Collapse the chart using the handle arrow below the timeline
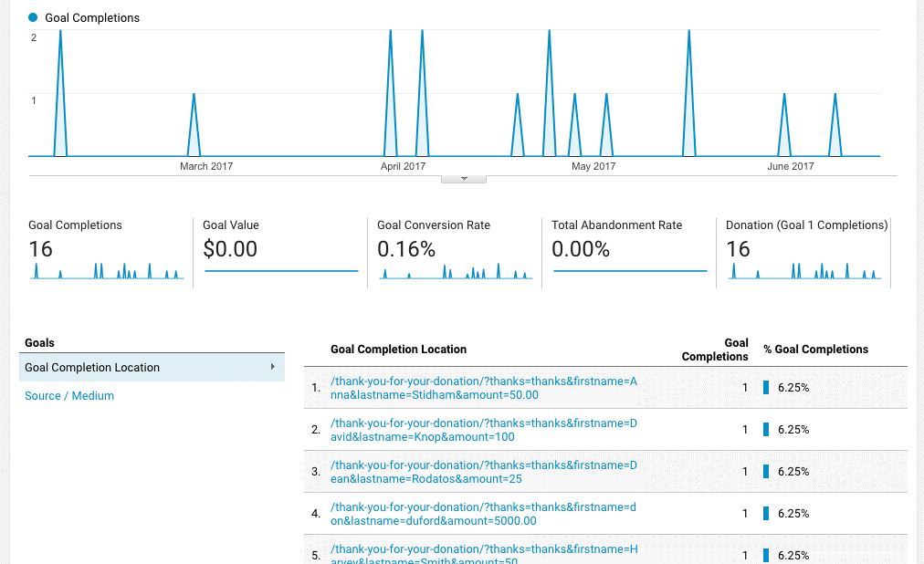This screenshot has height=564, width=924. coord(463,179)
